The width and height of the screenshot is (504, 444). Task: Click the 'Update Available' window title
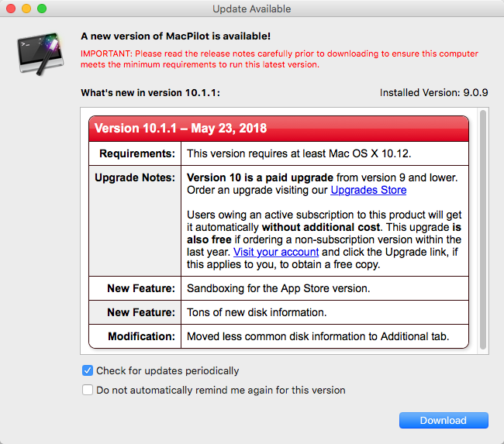(252, 9)
